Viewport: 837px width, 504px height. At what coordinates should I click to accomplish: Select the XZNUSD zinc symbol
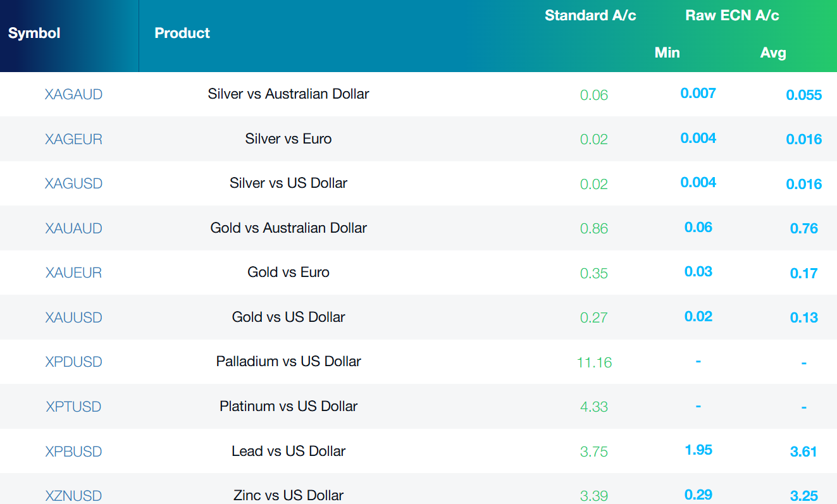(73, 496)
